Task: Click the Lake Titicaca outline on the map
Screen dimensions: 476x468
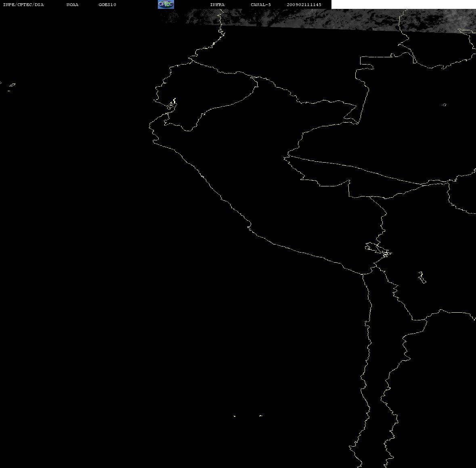Action: (378, 250)
